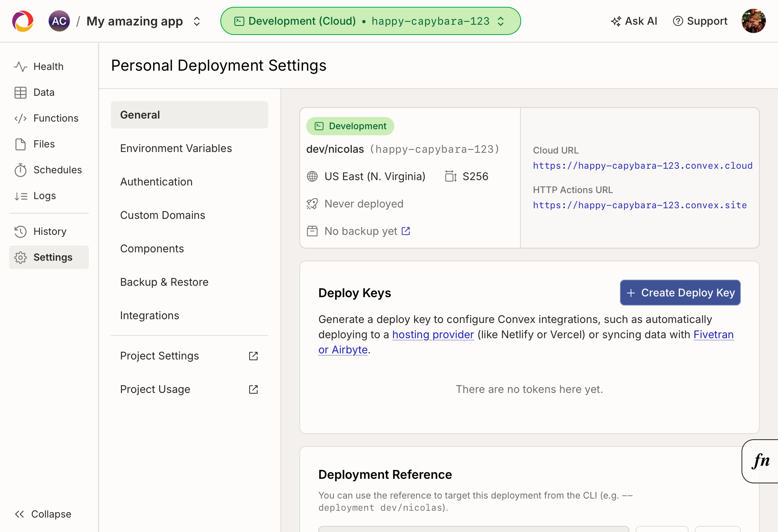Image resolution: width=778 pixels, height=532 pixels.
Task: Open the fn function runner tab
Action: [760, 461]
